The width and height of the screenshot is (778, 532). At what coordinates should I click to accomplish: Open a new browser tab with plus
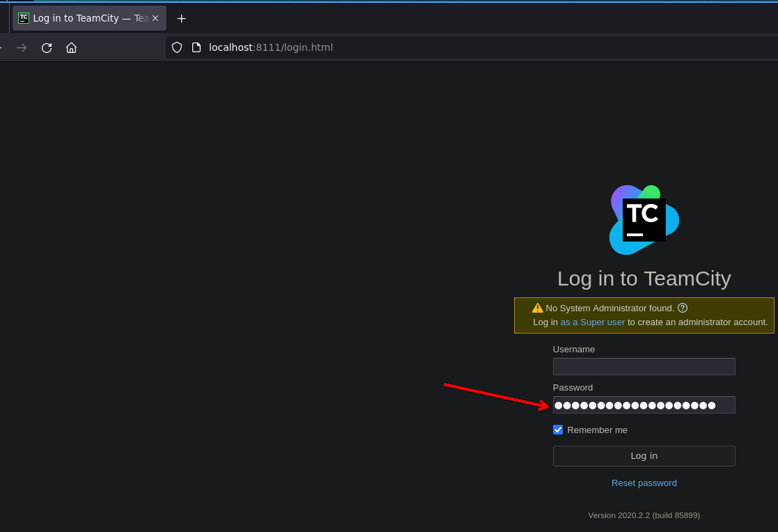pyautogui.click(x=181, y=18)
